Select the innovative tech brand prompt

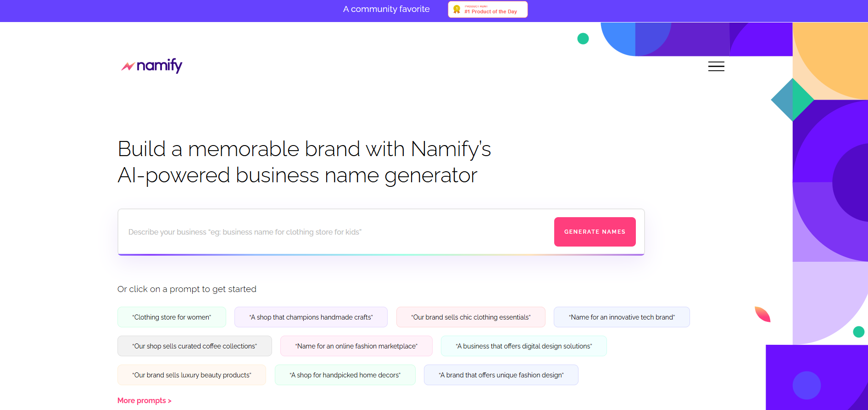(622, 317)
